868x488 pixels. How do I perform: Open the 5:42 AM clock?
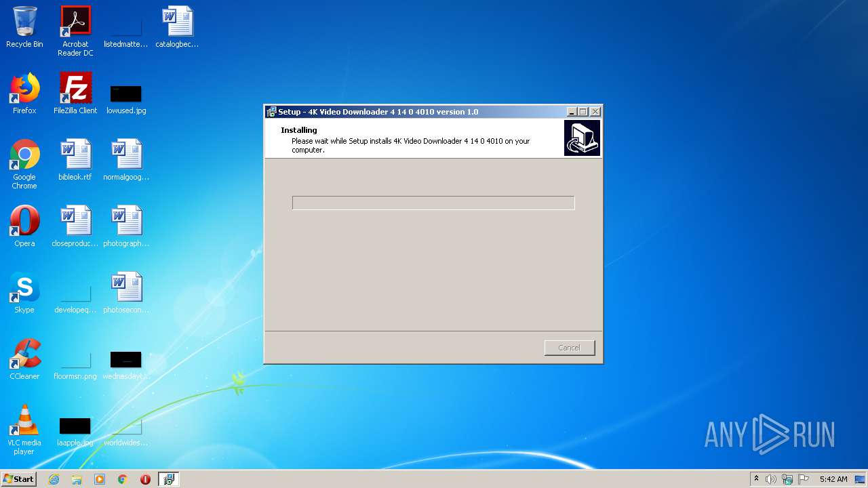833,479
